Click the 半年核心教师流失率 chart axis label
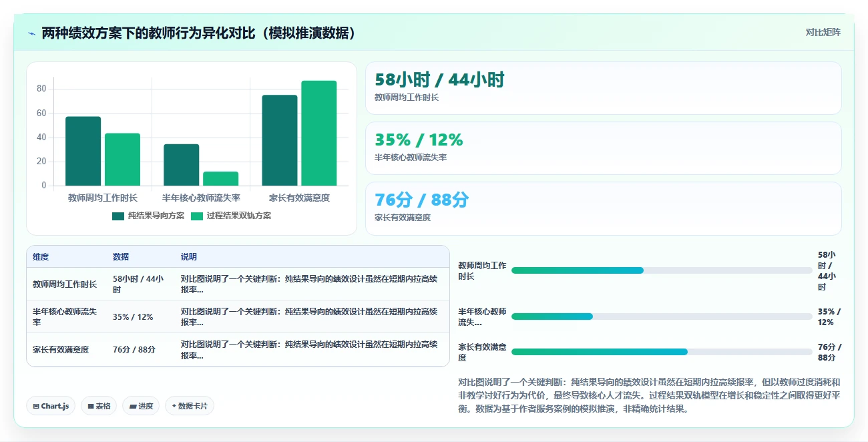The image size is (868, 442). point(201,198)
